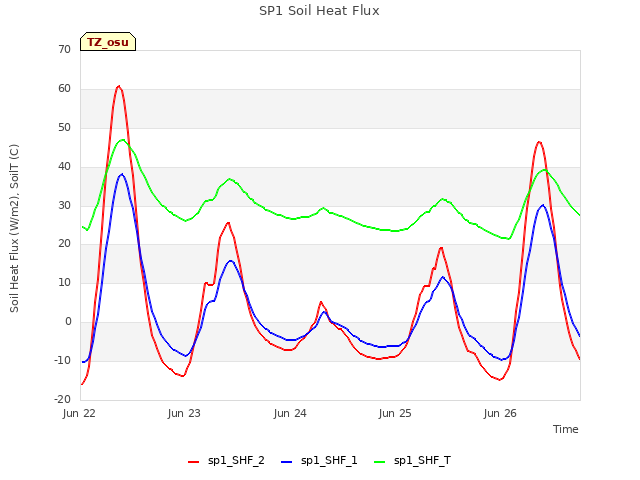640x480 pixels.
Task: Click the red sp1_SHF_2 legend swatch
Action: pyautogui.click(x=193, y=462)
